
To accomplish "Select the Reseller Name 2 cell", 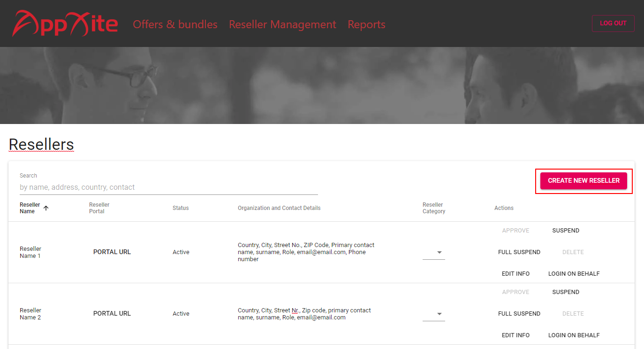I will click(x=30, y=314).
